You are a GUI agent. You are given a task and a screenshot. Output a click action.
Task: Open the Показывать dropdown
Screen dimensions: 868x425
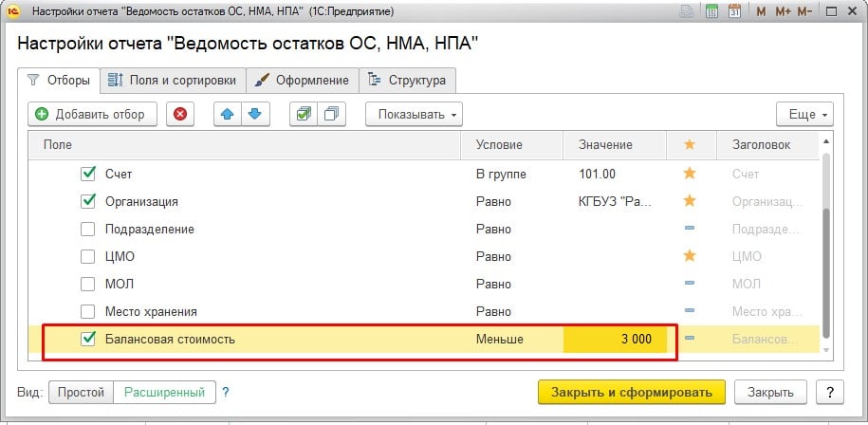pyautogui.click(x=414, y=115)
